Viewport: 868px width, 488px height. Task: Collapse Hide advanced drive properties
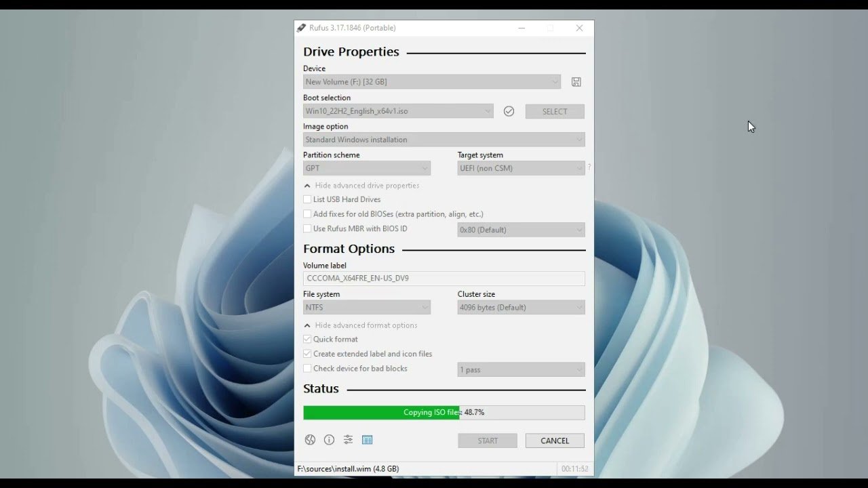point(361,186)
